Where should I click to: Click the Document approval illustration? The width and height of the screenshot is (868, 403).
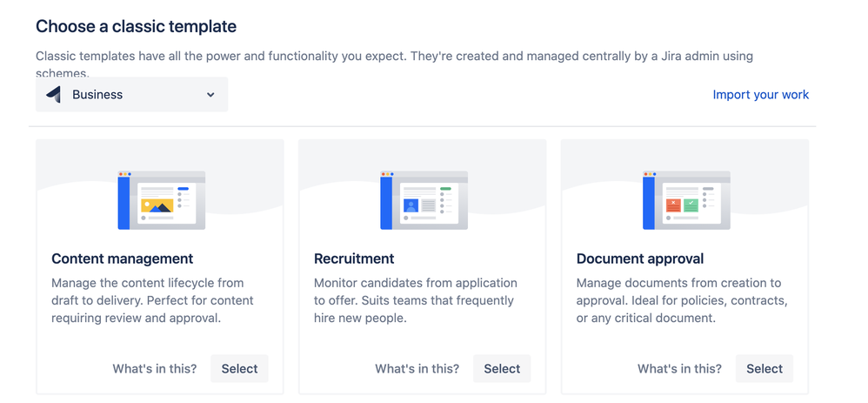pyautogui.click(x=686, y=200)
